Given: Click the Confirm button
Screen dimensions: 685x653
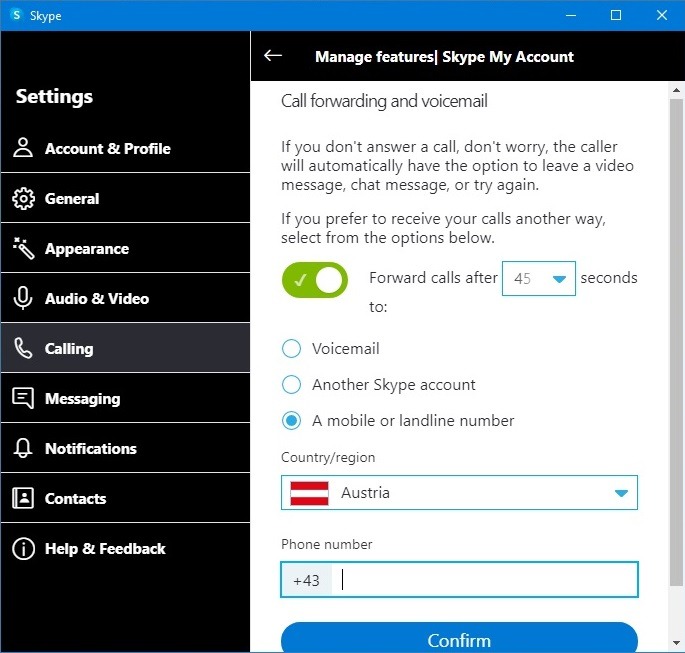Looking at the screenshot, I should tap(459, 638).
